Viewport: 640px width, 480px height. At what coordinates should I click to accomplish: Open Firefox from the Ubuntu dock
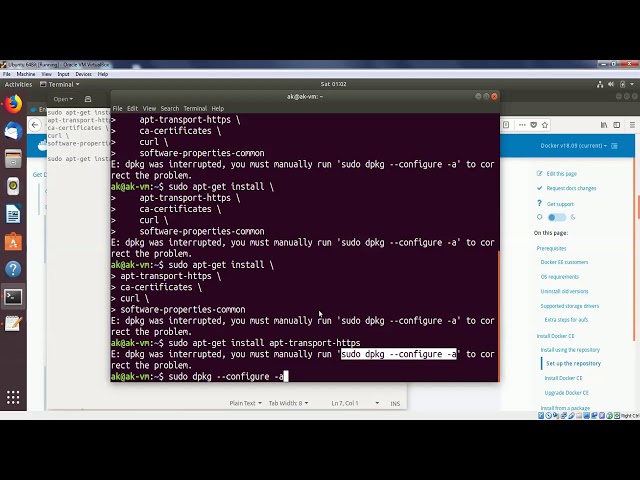[13, 104]
